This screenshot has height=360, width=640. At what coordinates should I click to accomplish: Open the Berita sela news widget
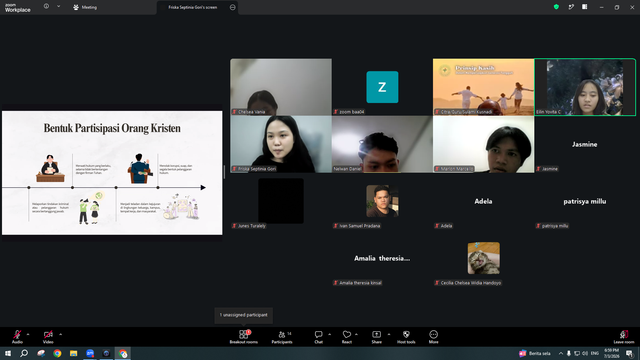[x=535, y=353]
